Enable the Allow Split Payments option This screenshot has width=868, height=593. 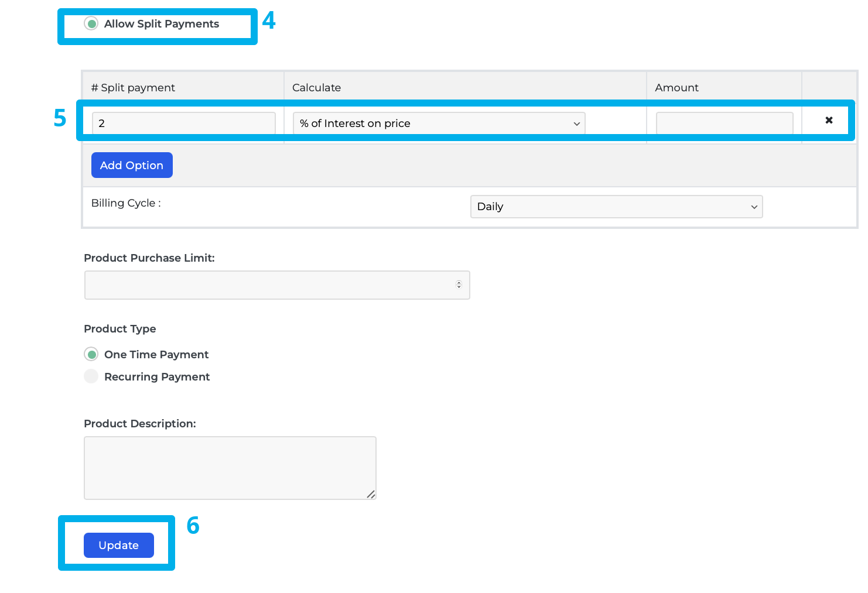tap(91, 24)
